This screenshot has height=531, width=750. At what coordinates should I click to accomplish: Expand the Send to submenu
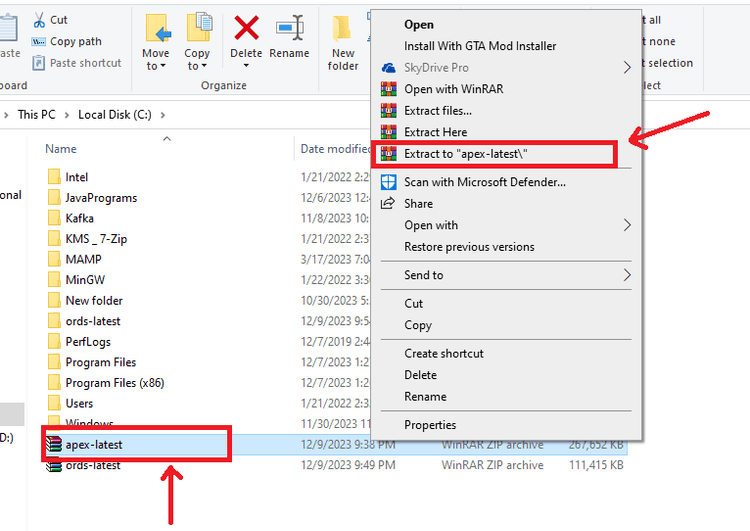(423, 275)
